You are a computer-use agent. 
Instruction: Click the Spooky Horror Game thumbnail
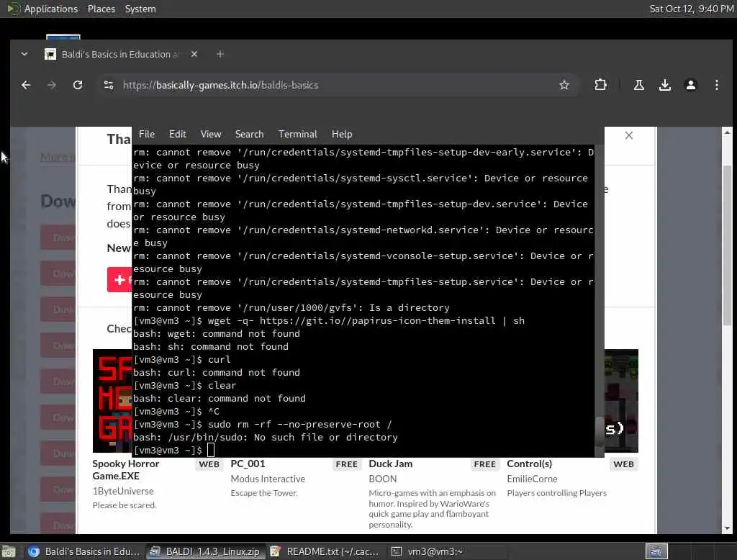pos(112,401)
